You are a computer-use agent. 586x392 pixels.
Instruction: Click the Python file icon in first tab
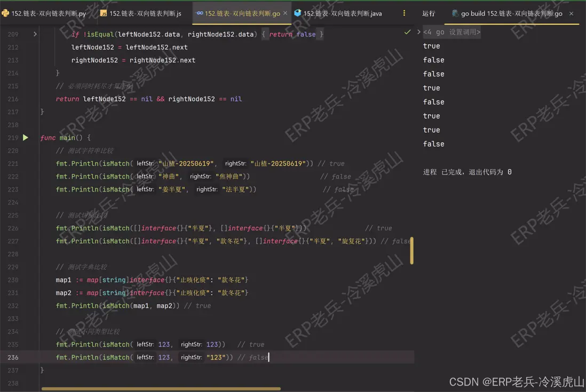(x=5, y=13)
